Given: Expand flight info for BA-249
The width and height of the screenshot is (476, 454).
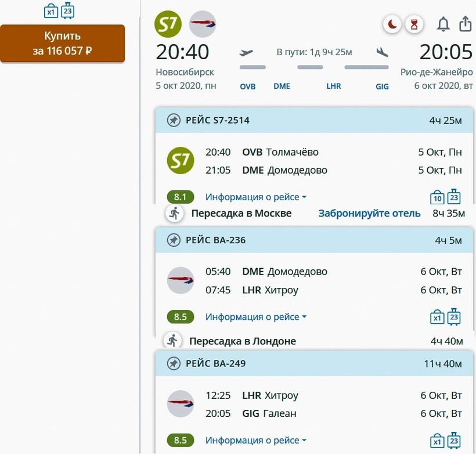Looking at the screenshot, I should (x=255, y=440).
